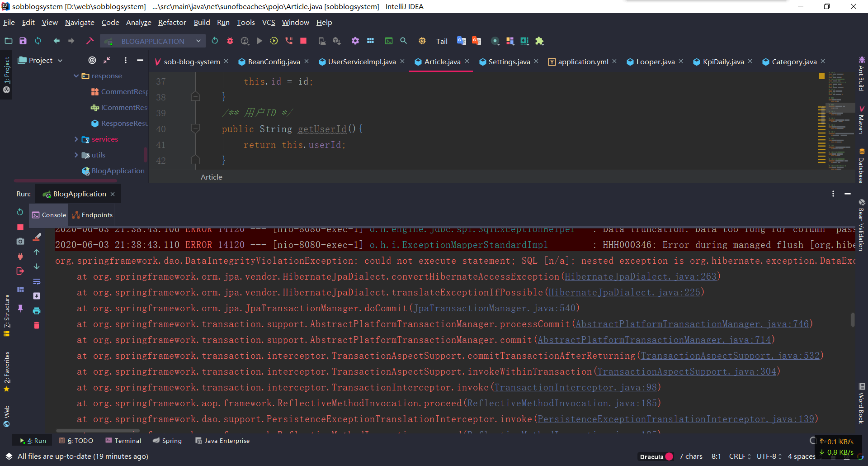Click the console horizontal scrollbar

(x=98, y=431)
